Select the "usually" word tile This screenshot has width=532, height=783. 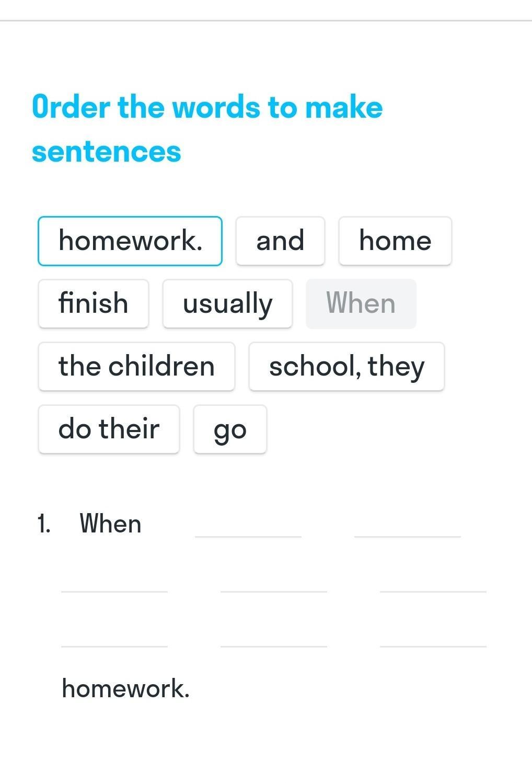point(227,304)
